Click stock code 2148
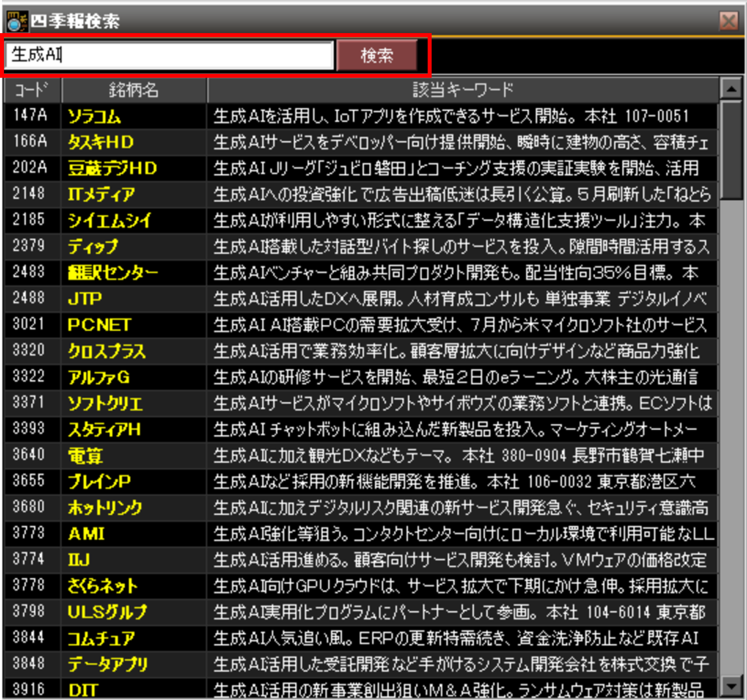This screenshot has width=747, height=700. [29, 193]
